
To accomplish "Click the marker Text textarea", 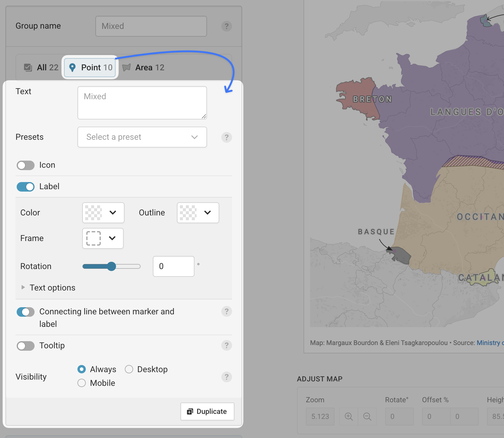I will (x=142, y=103).
